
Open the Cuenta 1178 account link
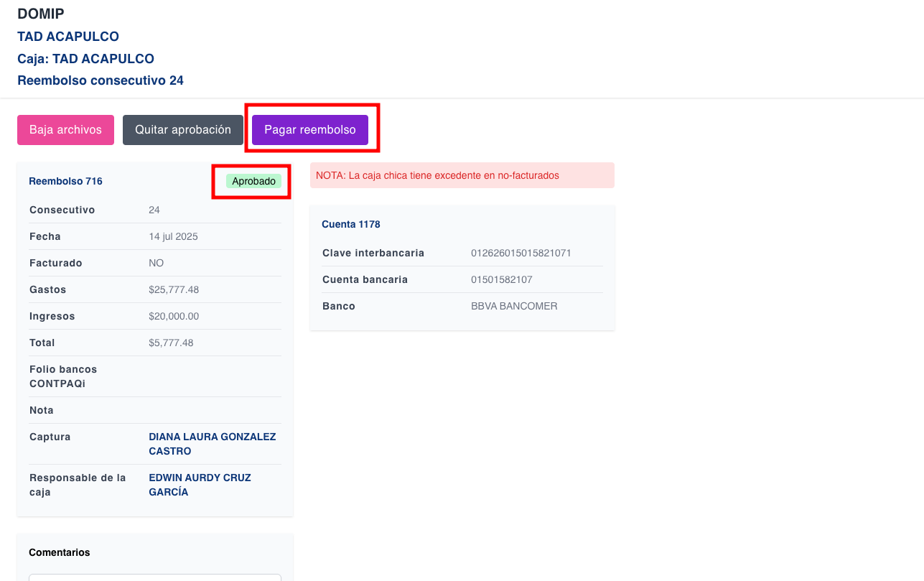pyautogui.click(x=351, y=225)
